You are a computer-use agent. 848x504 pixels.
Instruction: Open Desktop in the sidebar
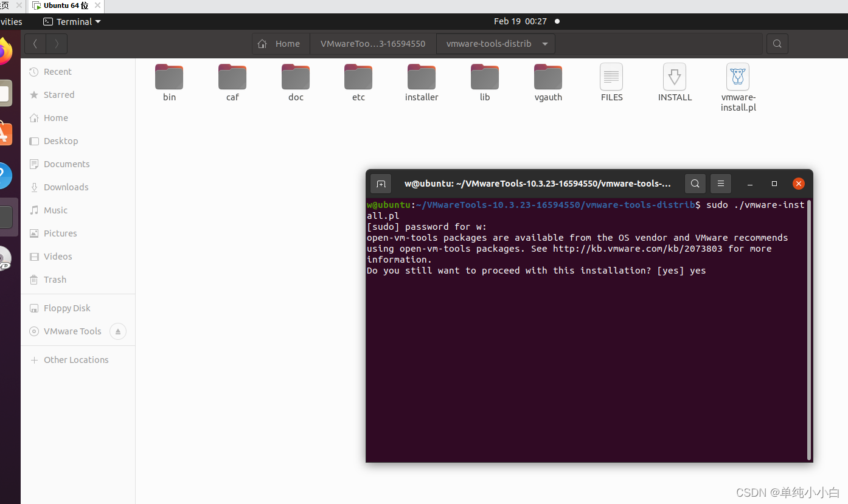tap(78, 141)
